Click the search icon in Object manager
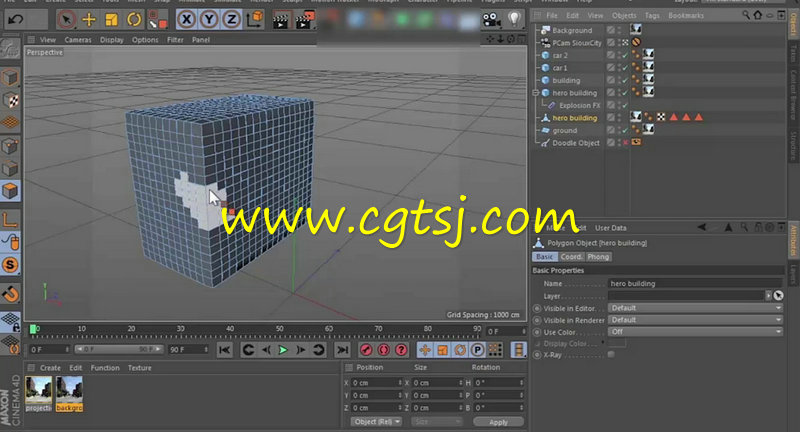 click(746, 15)
